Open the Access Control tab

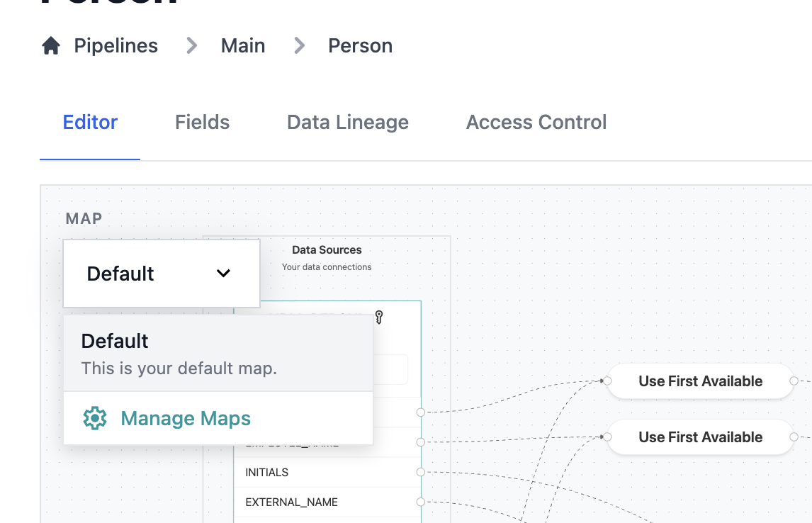(x=536, y=122)
